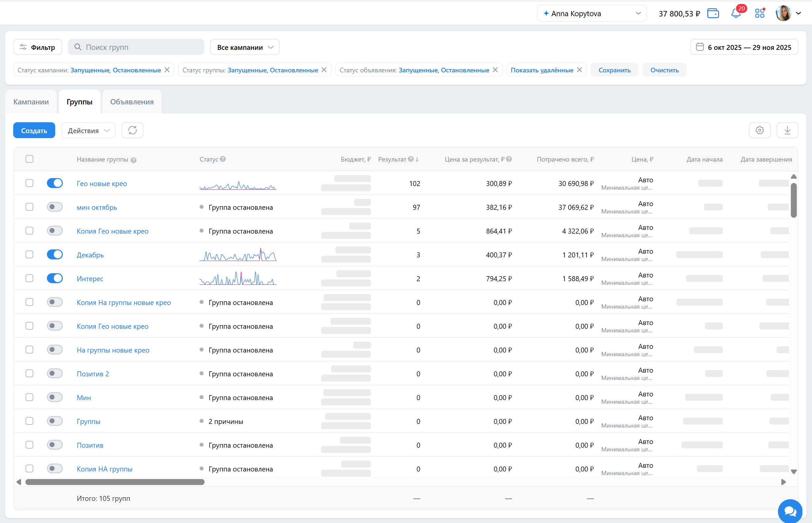Enable the 'мин октябрь' group toggle
Viewport: 812px width, 523px height.
point(55,207)
